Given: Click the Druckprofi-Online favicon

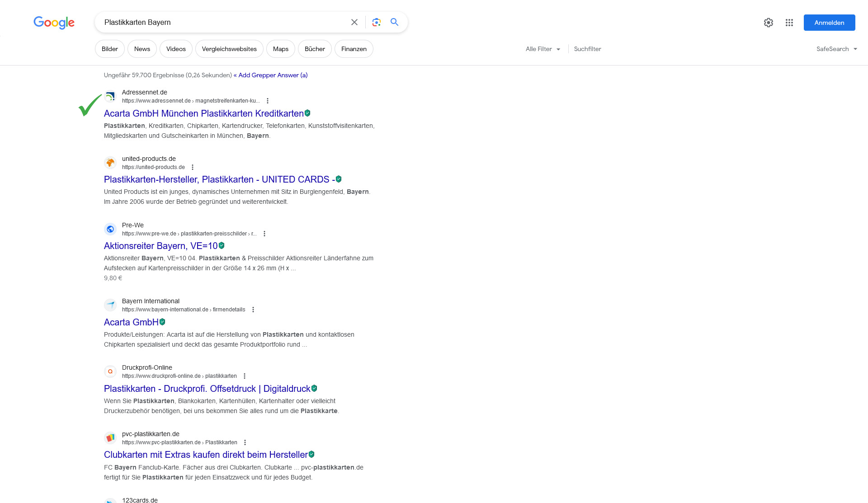Looking at the screenshot, I should (110, 371).
